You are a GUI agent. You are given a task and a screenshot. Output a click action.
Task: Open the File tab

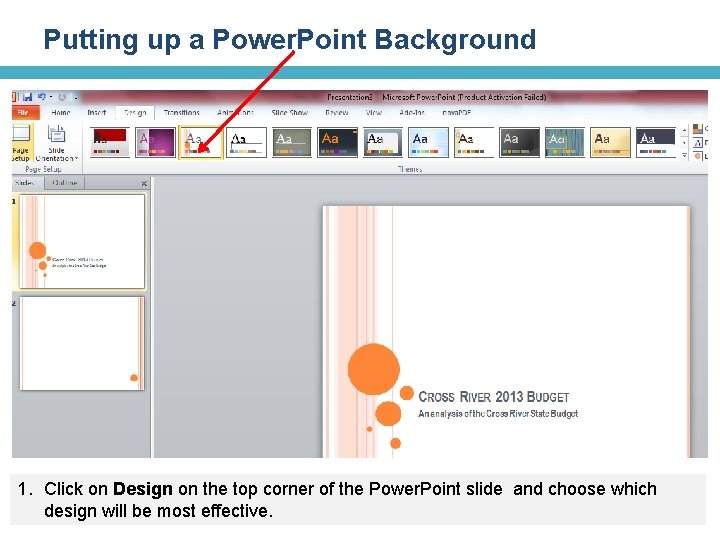(x=23, y=112)
